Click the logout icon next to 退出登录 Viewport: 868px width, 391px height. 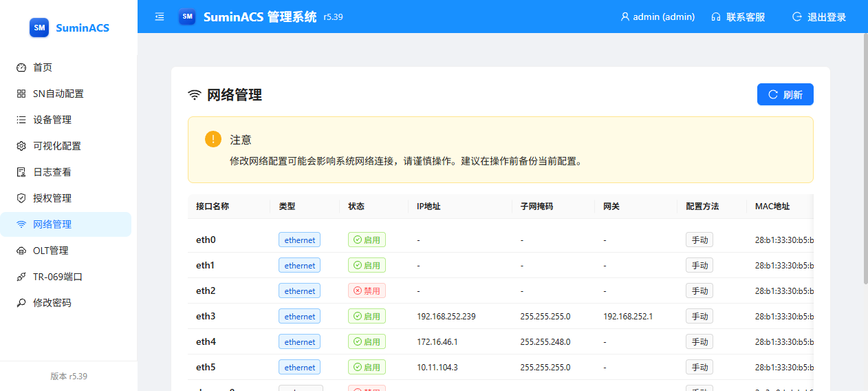pos(797,17)
